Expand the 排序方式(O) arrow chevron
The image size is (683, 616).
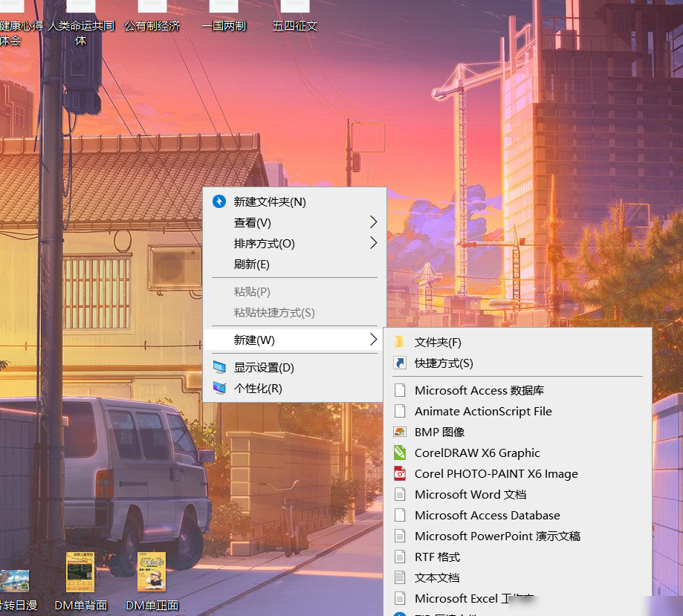click(373, 243)
